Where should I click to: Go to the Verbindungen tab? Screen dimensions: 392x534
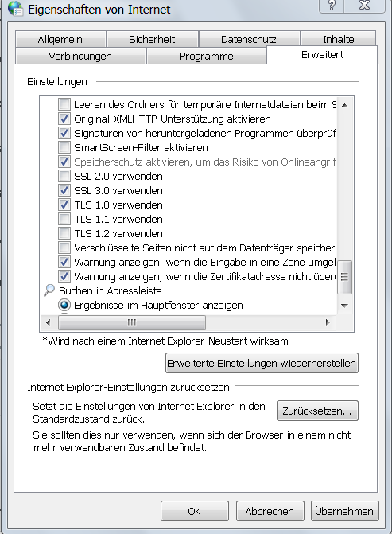tap(80, 56)
